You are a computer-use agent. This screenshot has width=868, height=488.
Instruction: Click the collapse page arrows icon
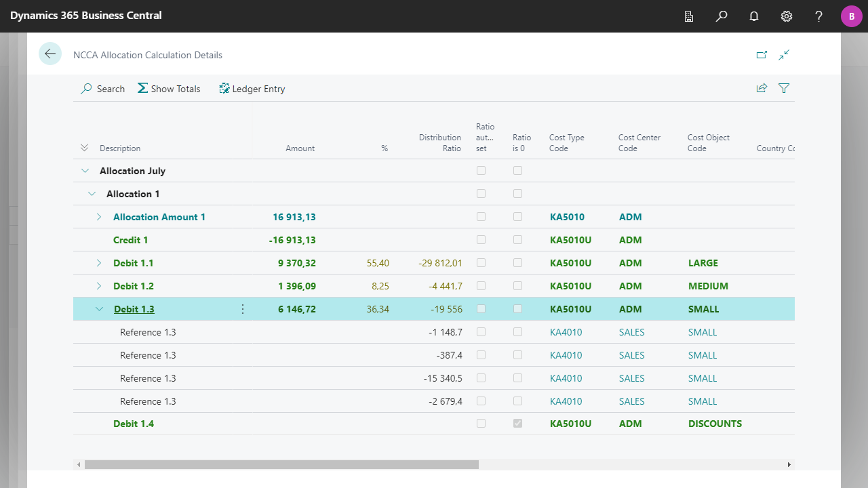[784, 55]
